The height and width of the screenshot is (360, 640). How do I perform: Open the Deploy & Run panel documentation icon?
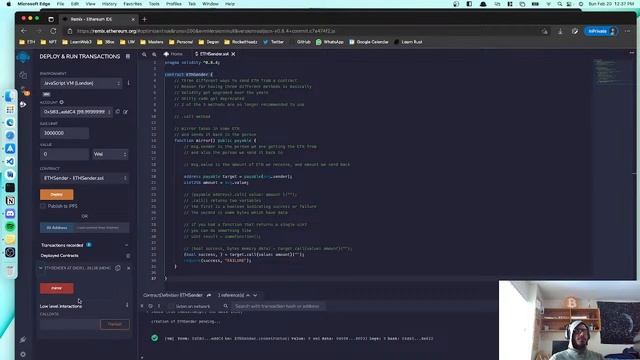pyautogui.click(x=128, y=56)
